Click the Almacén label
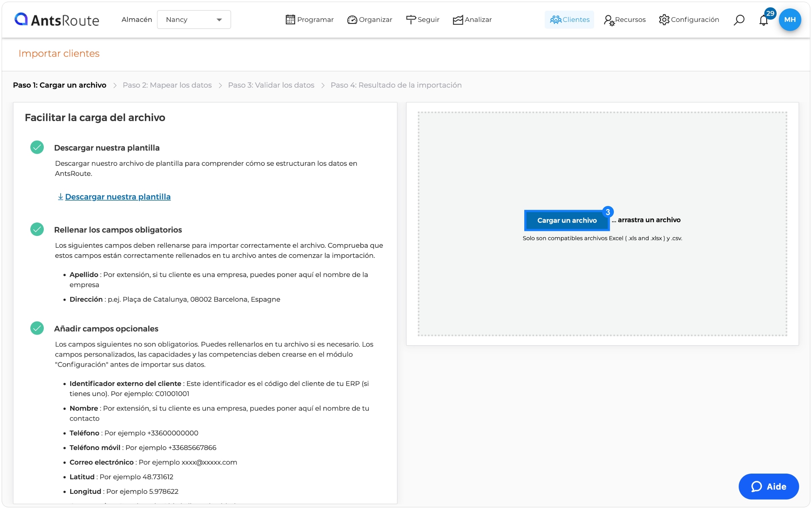This screenshot has width=812, height=509. click(137, 20)
